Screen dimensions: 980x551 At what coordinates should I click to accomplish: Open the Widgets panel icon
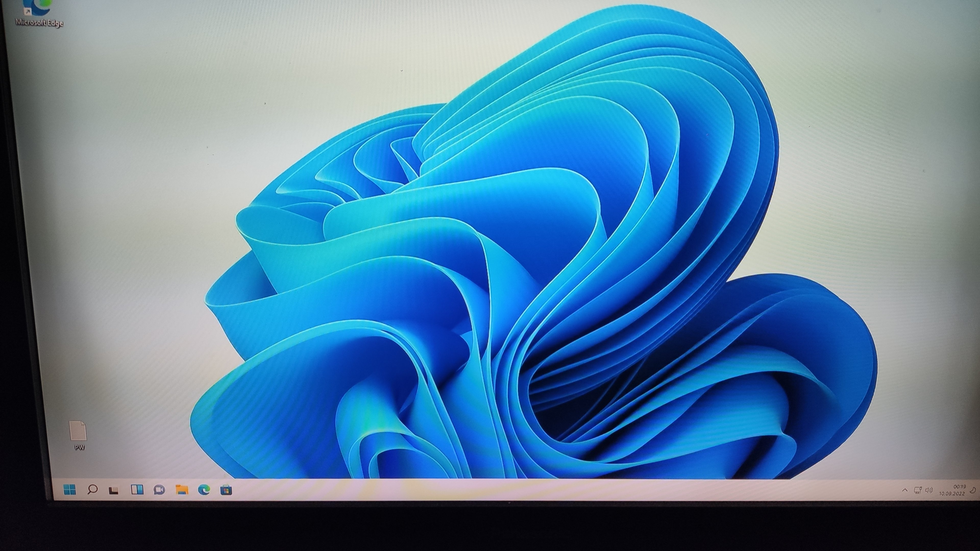[137, 490]
